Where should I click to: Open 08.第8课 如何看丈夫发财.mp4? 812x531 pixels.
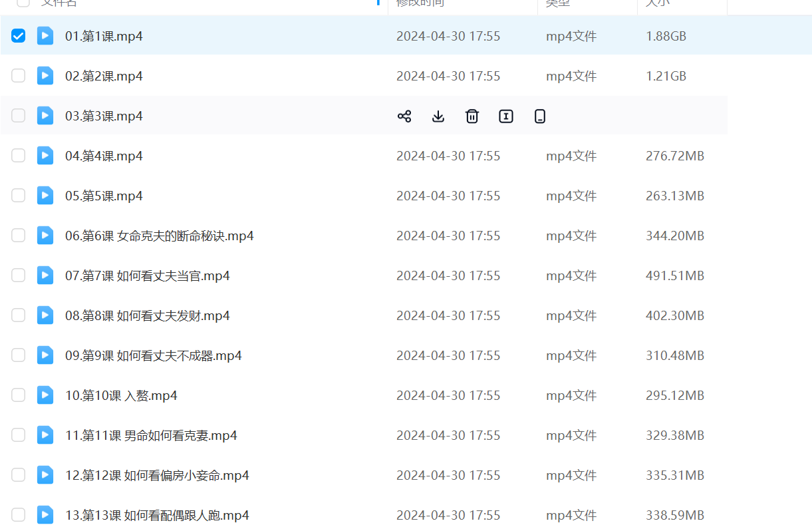147,315
